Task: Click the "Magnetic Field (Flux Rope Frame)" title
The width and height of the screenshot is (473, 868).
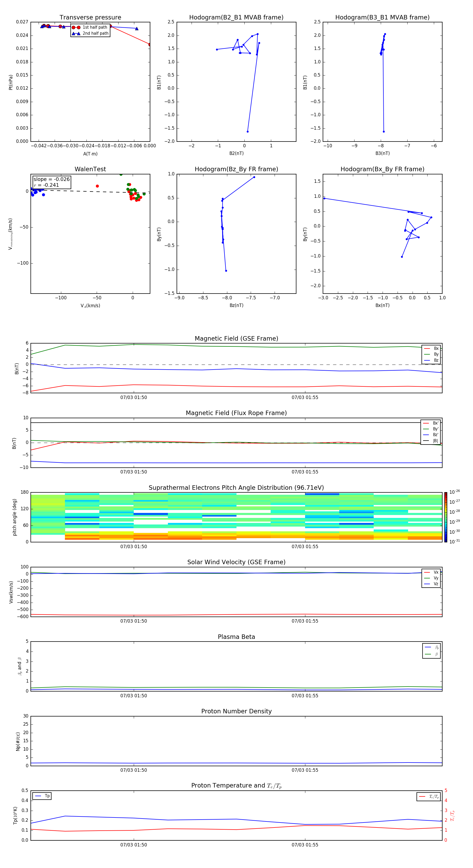Action: (236, 413)
